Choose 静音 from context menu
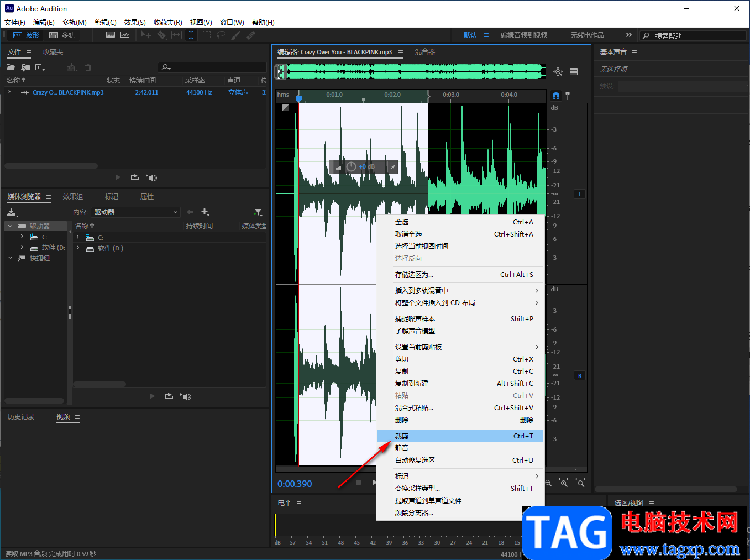750x560 pixels. point(460,448)
